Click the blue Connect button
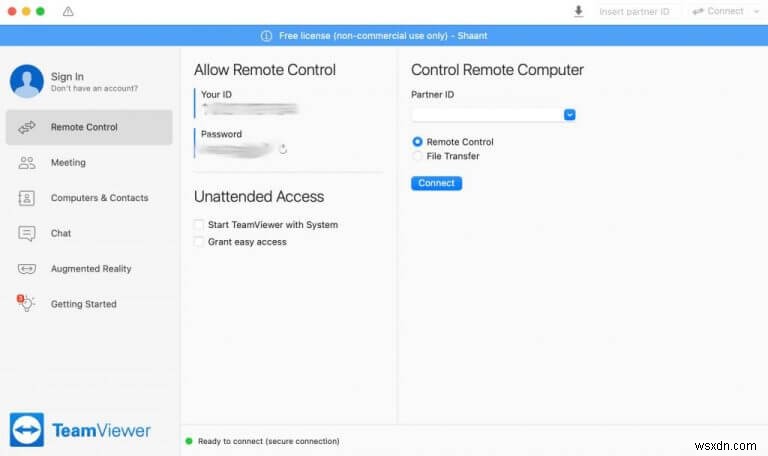The height and width of the screenshot is (456, 768). (436, 183)
